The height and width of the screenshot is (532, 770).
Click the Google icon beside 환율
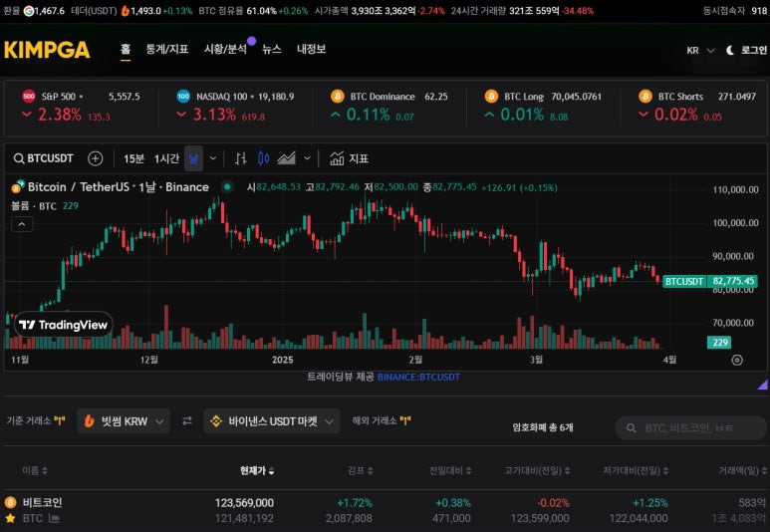[x=29, y=11]
